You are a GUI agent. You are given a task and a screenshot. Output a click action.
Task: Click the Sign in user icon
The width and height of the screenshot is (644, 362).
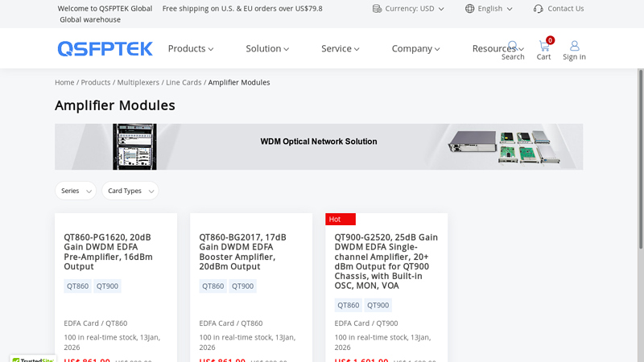(x=574, y=45)
